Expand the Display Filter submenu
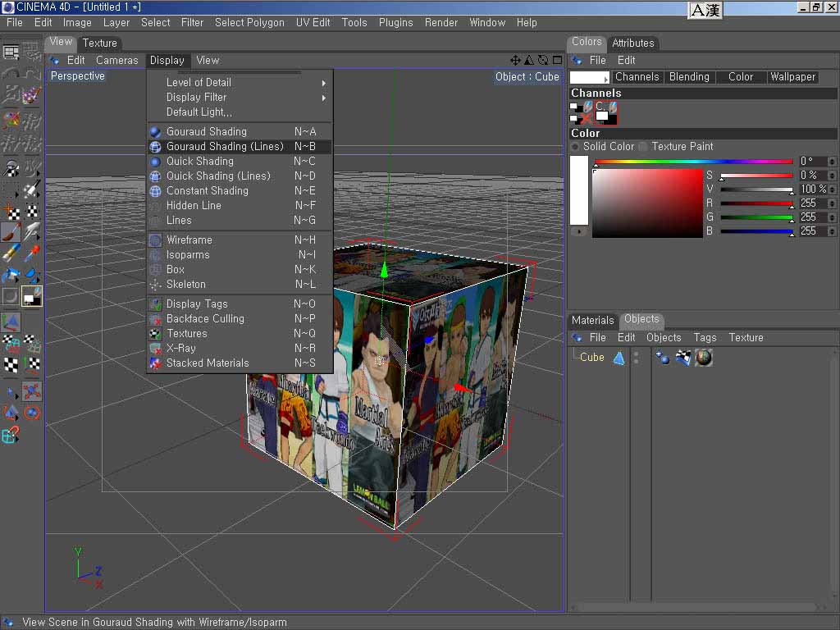 coord(240,98)
